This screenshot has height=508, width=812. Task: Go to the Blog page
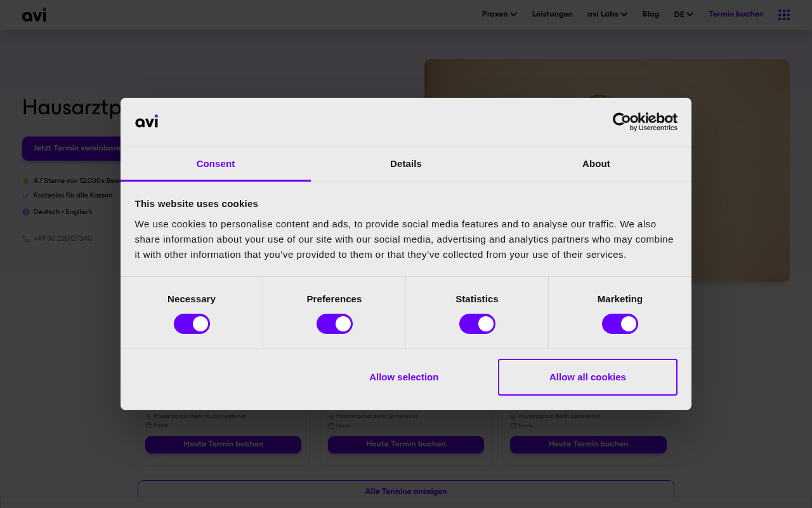pyautogui.click(x=651, y=14)
